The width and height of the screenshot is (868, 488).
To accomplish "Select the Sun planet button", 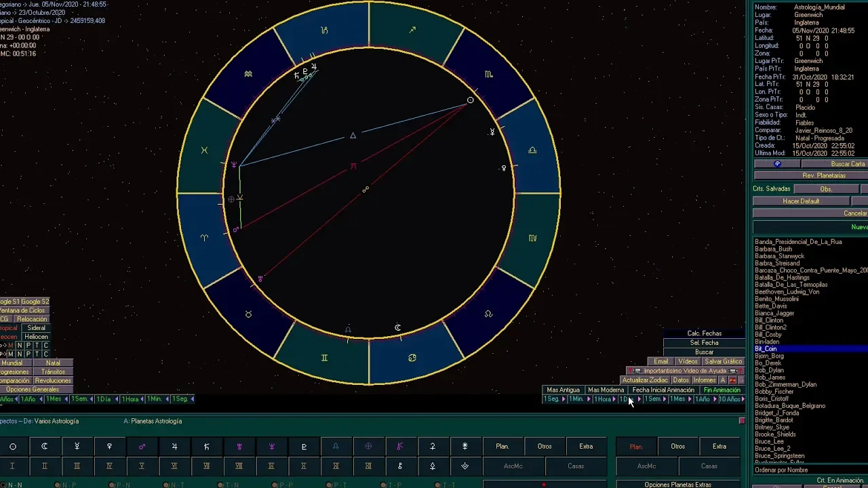I will [12, 447].
